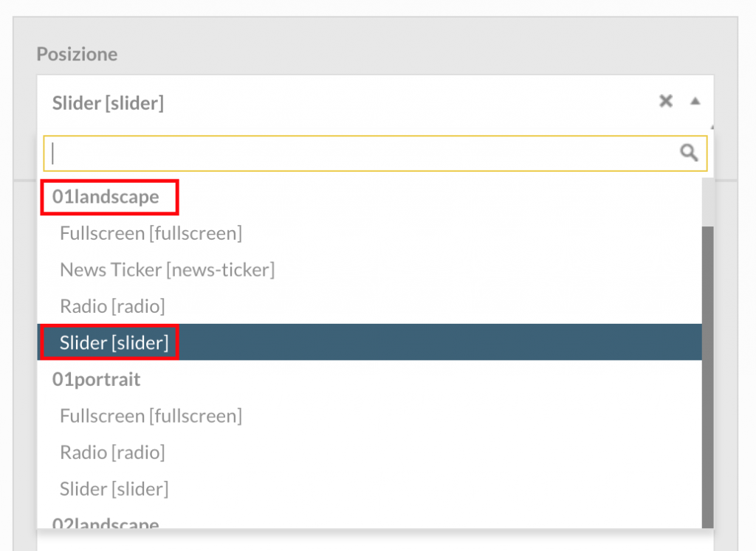
Task: Click the magnifier search icon
Action: pos(689,153)
